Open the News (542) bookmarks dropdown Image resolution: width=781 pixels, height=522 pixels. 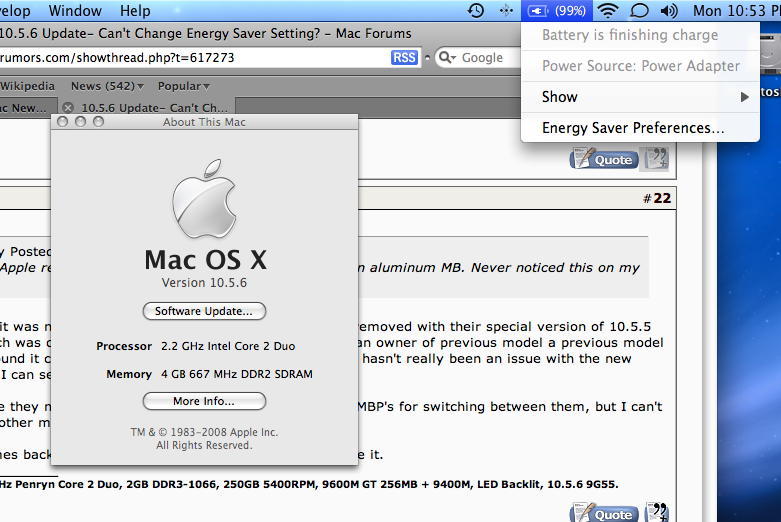(x=107, y=86)
